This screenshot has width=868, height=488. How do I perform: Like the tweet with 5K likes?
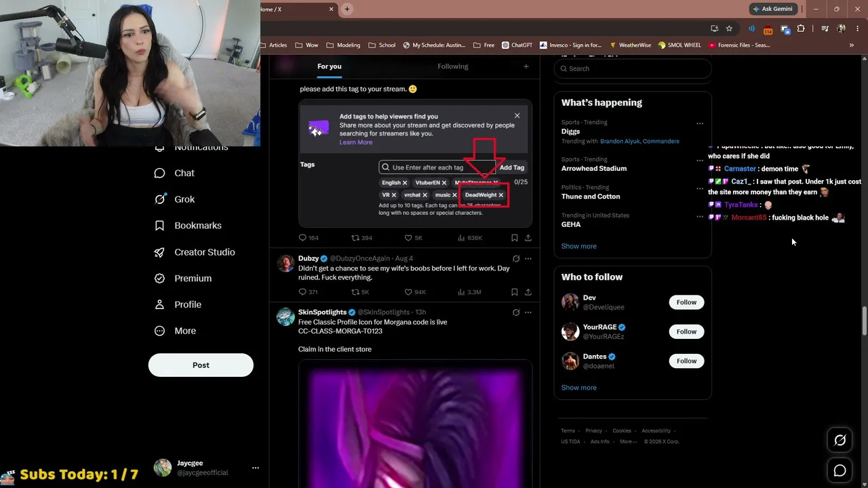(413, 238)
